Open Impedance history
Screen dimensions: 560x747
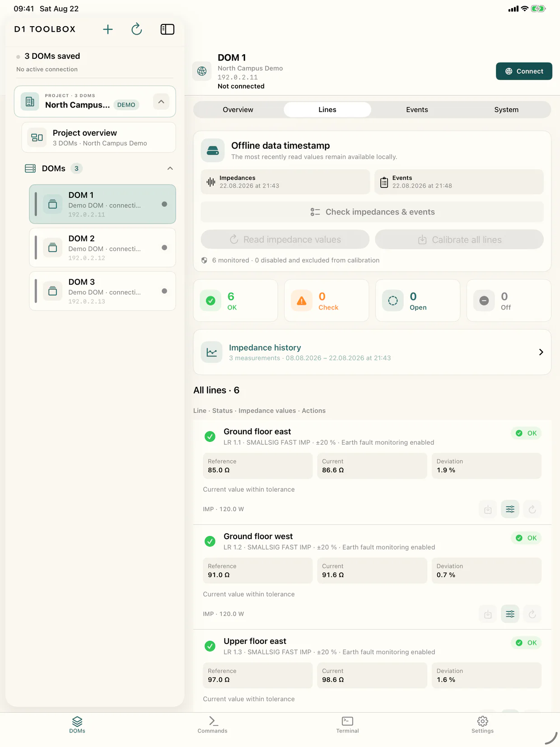click(x=372, y=352)
